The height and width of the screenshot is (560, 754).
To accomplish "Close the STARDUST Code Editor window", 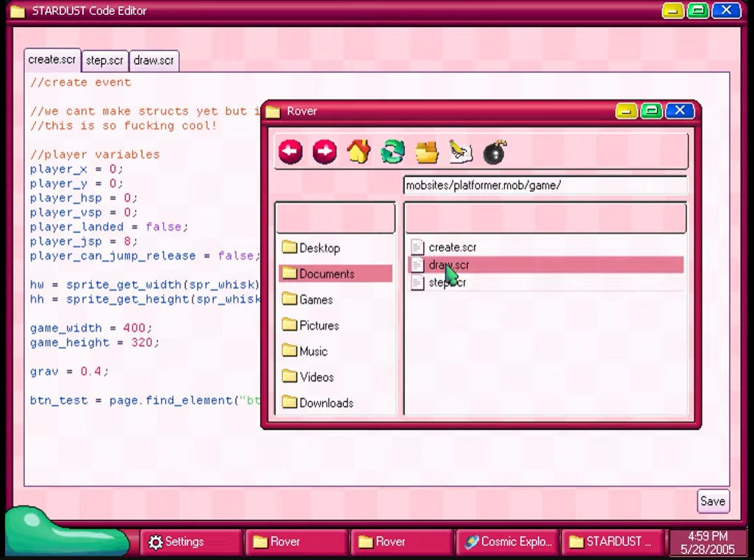I will tap(726, 10).
